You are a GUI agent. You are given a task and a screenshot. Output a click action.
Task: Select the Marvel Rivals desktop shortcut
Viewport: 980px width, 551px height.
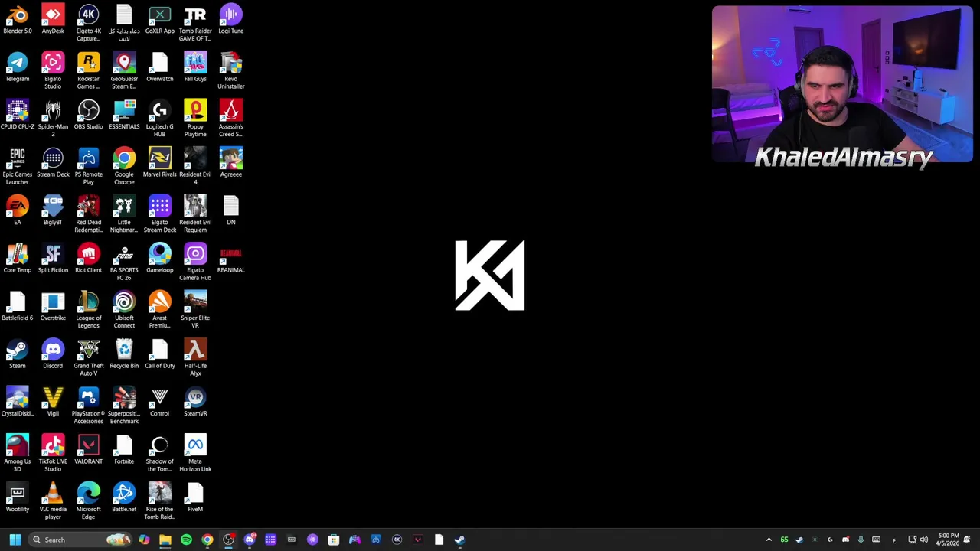pyautogui.click(x=159, y=163)
